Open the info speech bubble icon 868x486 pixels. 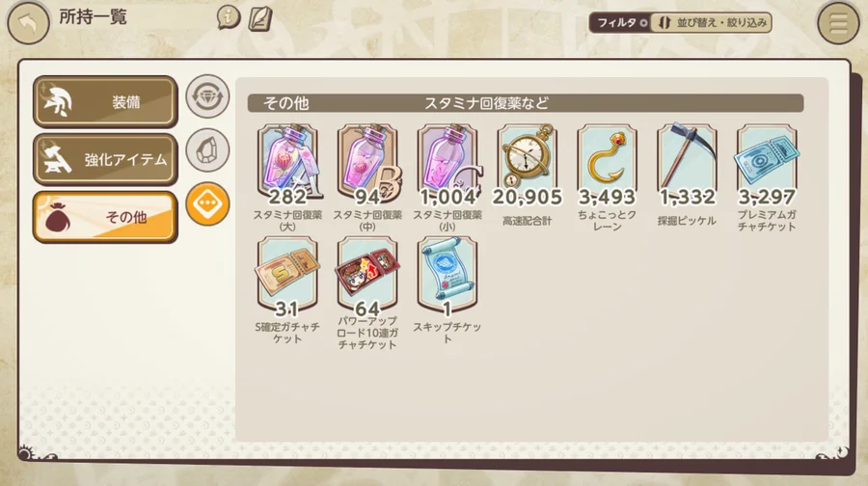click(228, 17)
